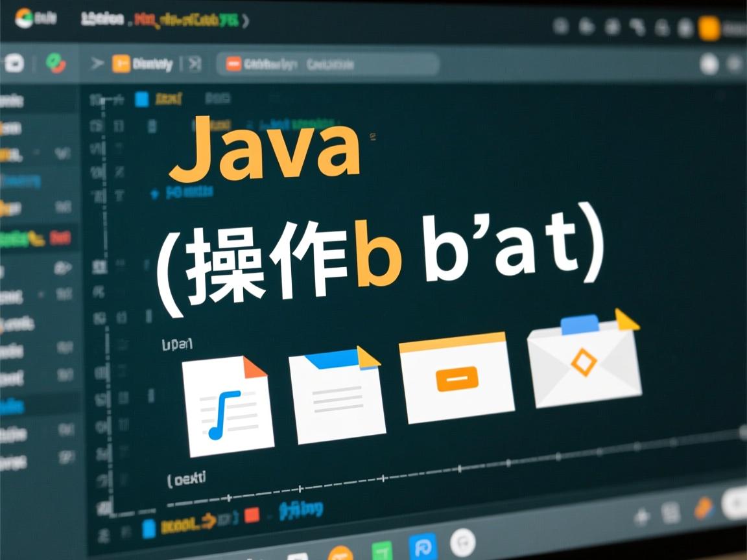Click the white circle icon in the taskbar
747x560 pixels.
462,543
